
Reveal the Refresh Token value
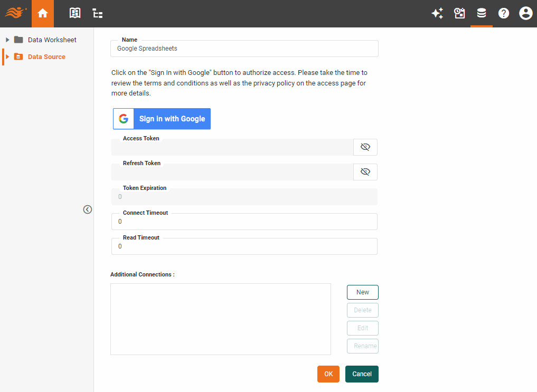(x=365, y=171)
